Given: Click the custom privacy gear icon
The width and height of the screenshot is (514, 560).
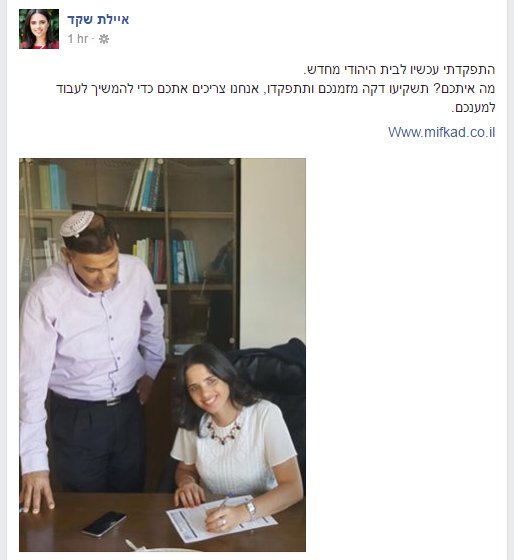Looking at the screenshot, I should (x=104, y=39).
